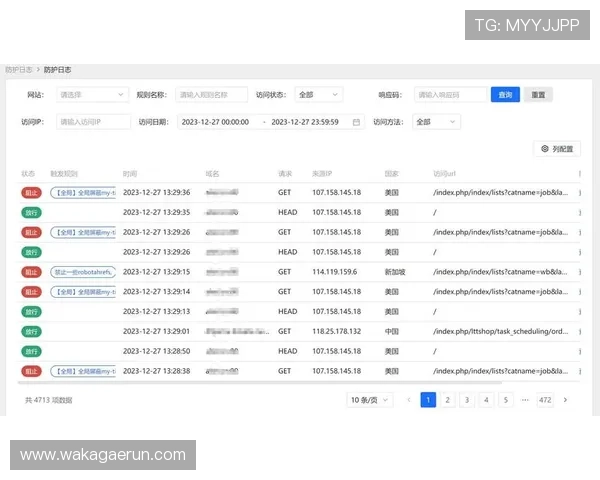This screenshot has width=600, height=480.
Task: Click the catname=wb url cell
Action: pos(500,272)
